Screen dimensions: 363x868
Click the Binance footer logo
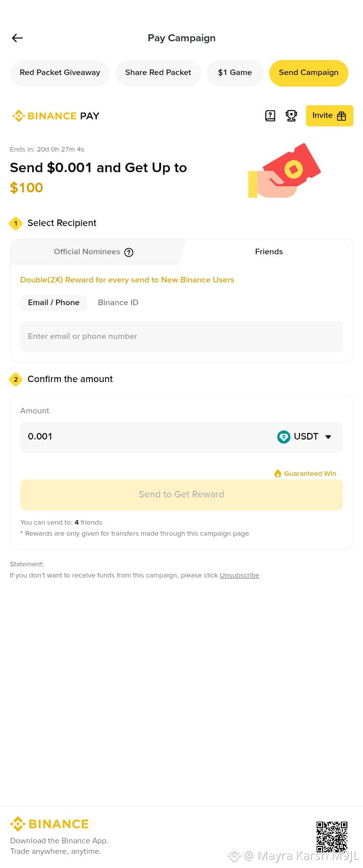click(x=49, y=824)
